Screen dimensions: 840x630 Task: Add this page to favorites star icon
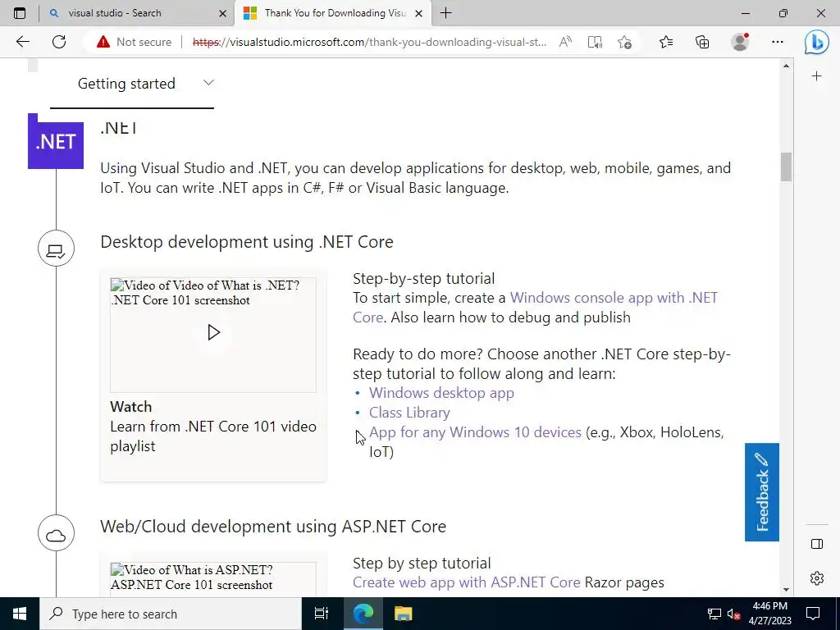624,42
